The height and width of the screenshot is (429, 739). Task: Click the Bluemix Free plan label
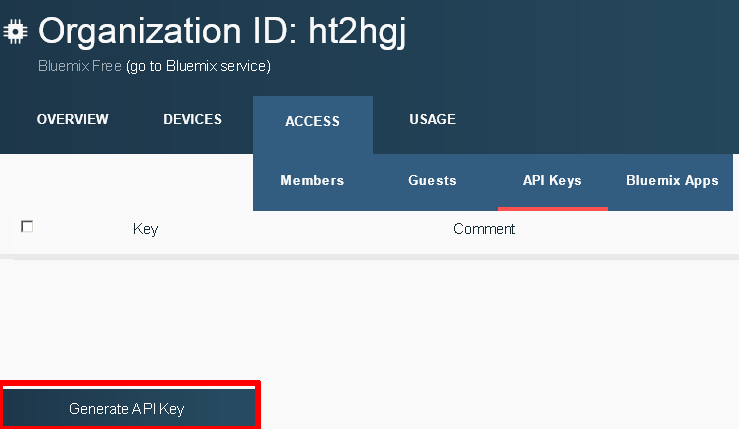click(x=80, y=66)
